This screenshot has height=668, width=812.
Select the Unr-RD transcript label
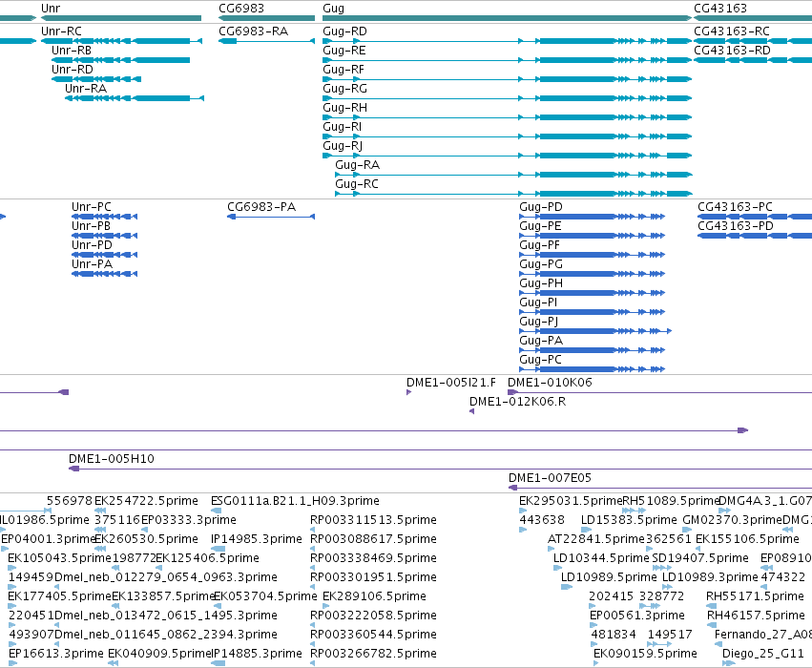(72, 70)
